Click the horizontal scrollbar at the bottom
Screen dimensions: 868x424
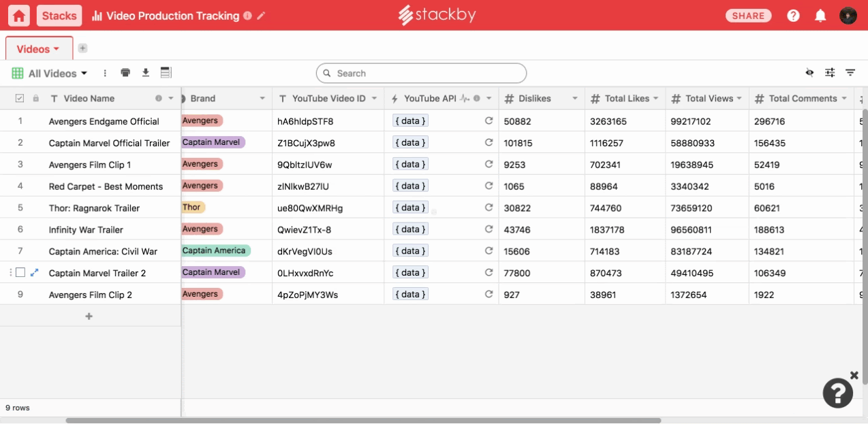click(363, 421)
